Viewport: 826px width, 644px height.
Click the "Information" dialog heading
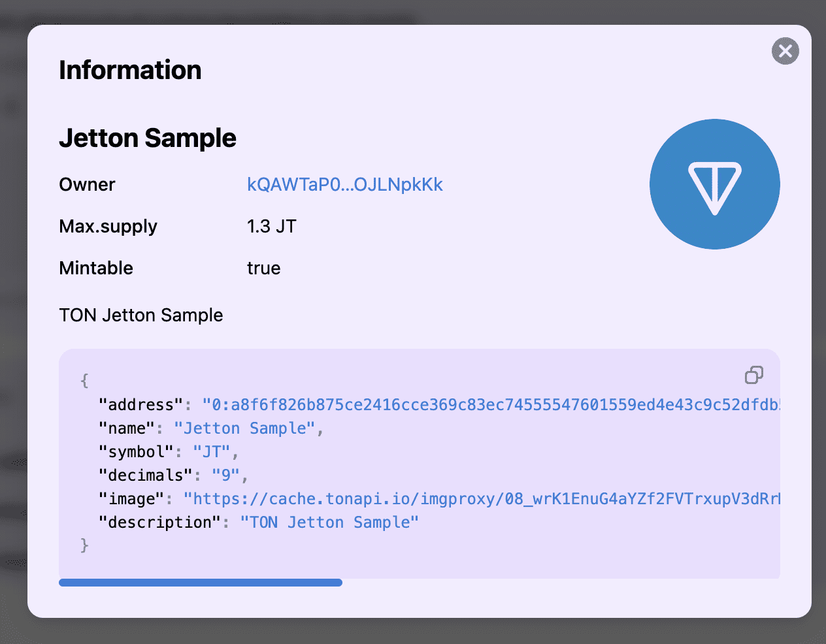pyautogui.click(x=130, y=71)
